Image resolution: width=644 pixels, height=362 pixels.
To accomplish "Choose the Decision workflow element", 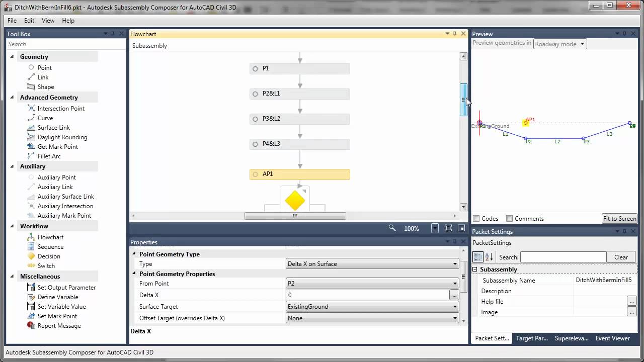I will point(44,256).
